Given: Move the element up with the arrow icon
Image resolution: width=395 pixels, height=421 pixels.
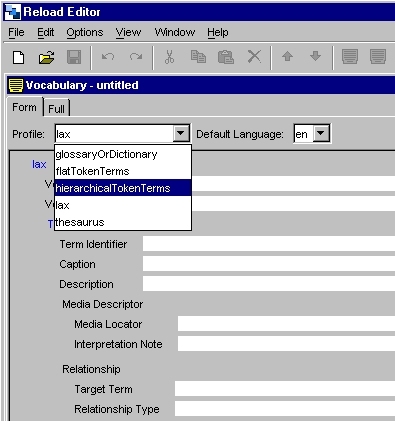Looking at the screenshot, I should (287, 56).
